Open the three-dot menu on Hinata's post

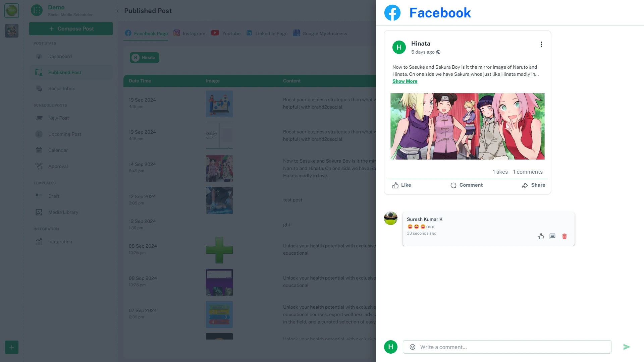click(541, 44)
